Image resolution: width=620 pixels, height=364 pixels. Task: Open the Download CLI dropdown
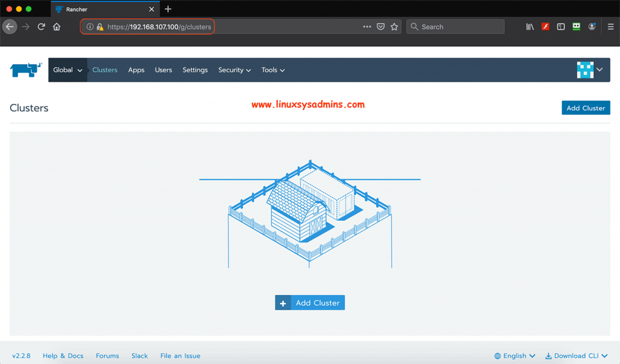pyautogui.click(x=576, y=356)
